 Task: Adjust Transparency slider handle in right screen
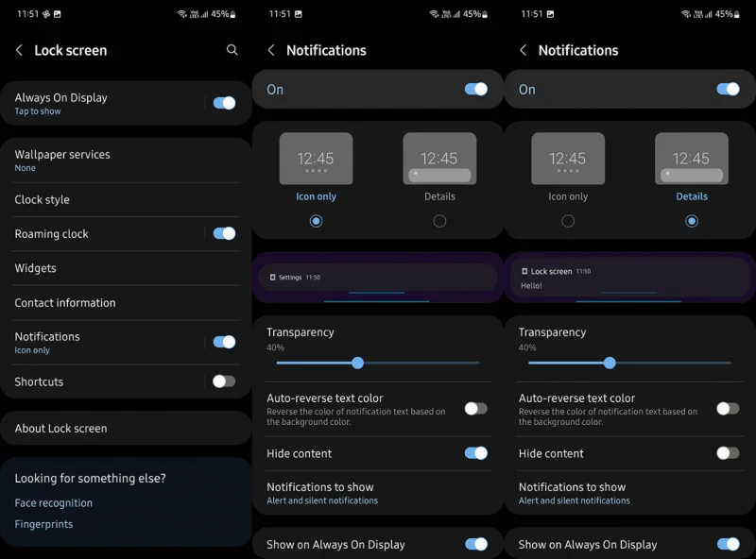610,363
